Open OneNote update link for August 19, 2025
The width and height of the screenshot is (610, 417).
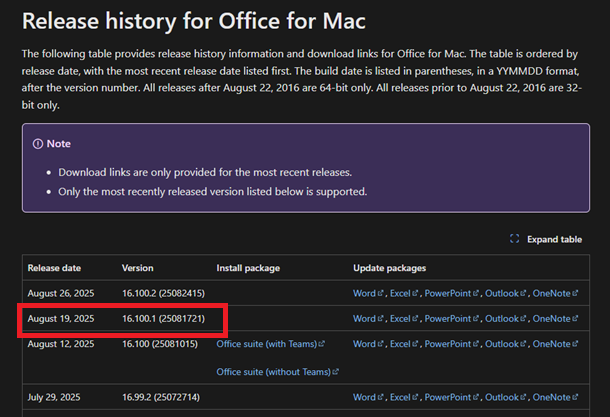(x=555, y=319)
